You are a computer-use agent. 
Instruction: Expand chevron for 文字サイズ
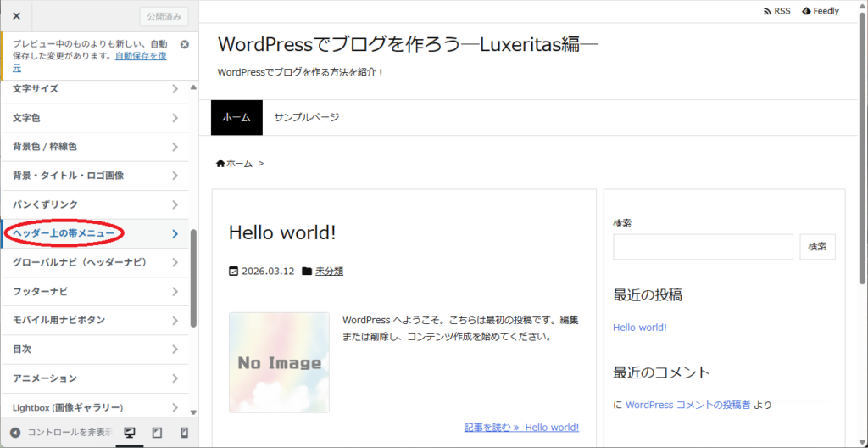[175, 89]
